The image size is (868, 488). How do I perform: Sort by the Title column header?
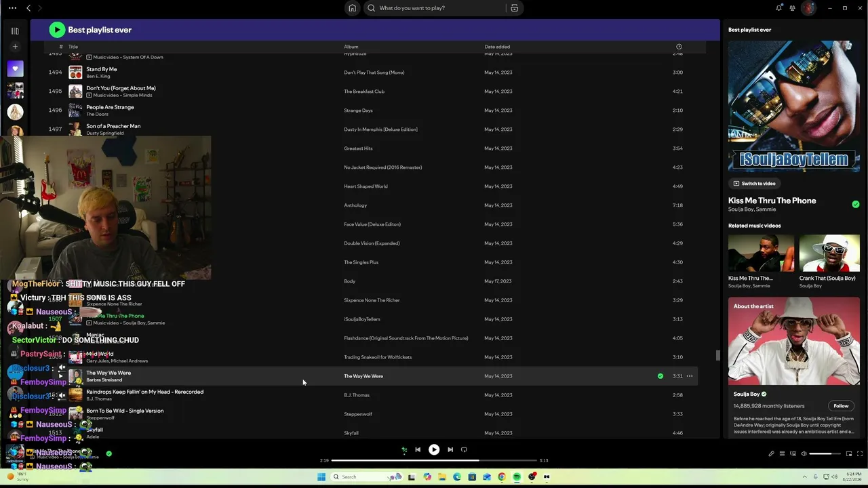(x=73, y=47)
